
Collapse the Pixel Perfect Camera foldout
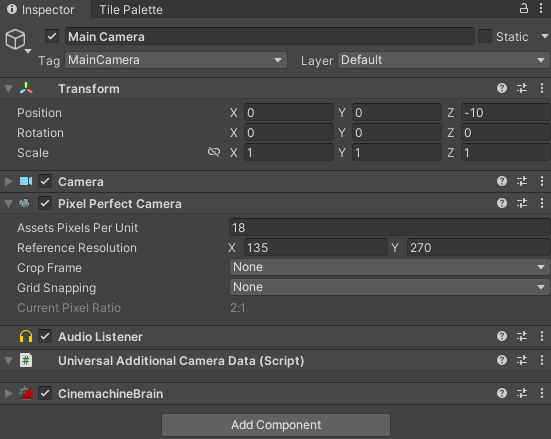9,204
